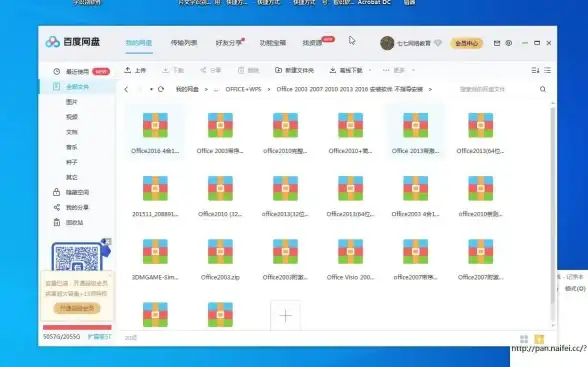
Task: Open the sort order icon at top right
Action: [x=535, y=70]
